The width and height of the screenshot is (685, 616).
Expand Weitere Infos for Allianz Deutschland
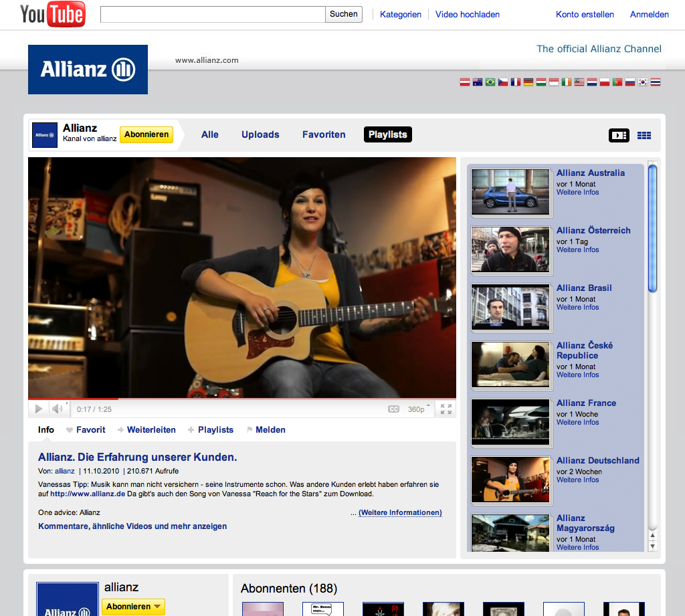[577, 480]
